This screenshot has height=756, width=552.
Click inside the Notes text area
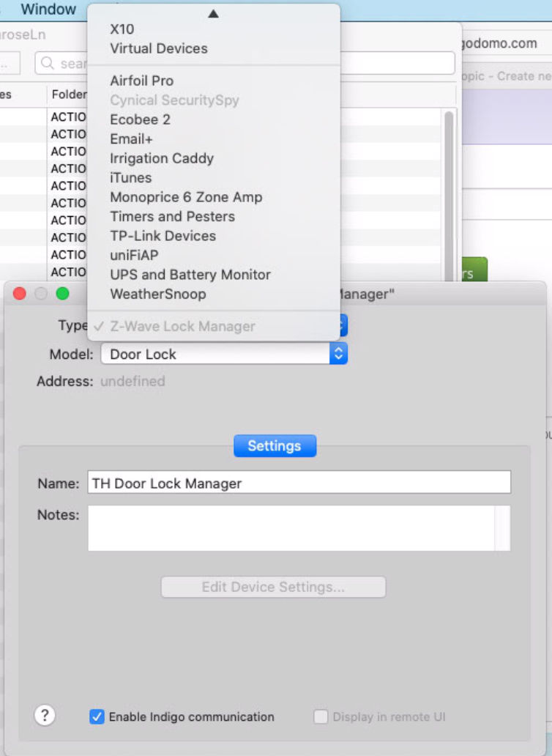(x=291, y=528)
